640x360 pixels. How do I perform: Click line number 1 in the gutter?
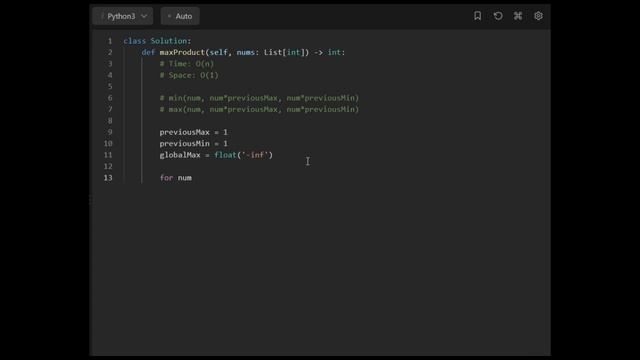[x=110, y=41]
